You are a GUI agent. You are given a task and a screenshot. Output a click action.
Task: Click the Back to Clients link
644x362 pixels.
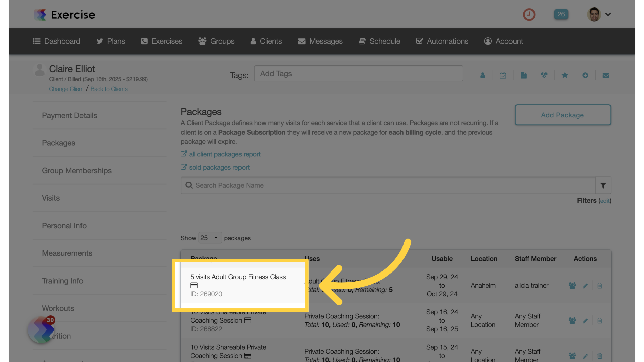[109, 89]
